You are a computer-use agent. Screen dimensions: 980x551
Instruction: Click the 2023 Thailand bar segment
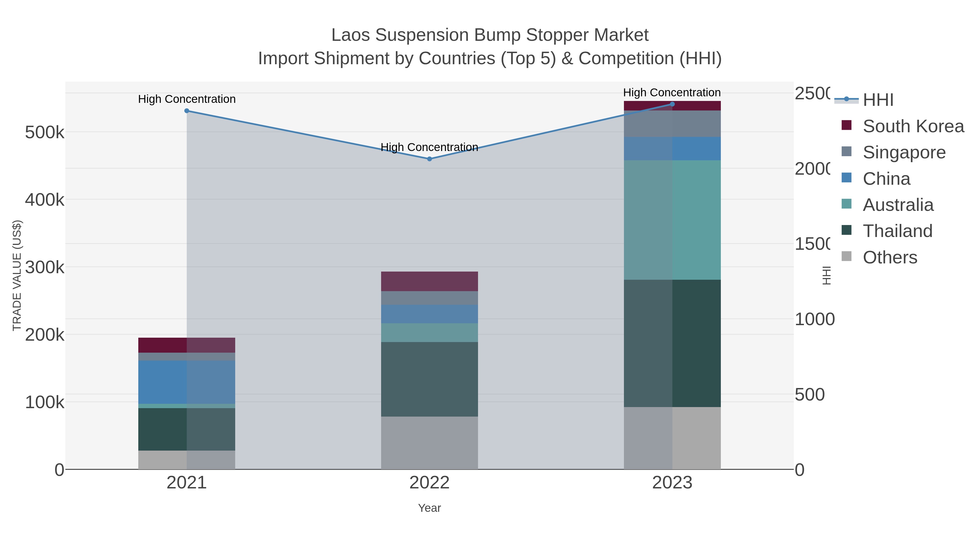672,343
